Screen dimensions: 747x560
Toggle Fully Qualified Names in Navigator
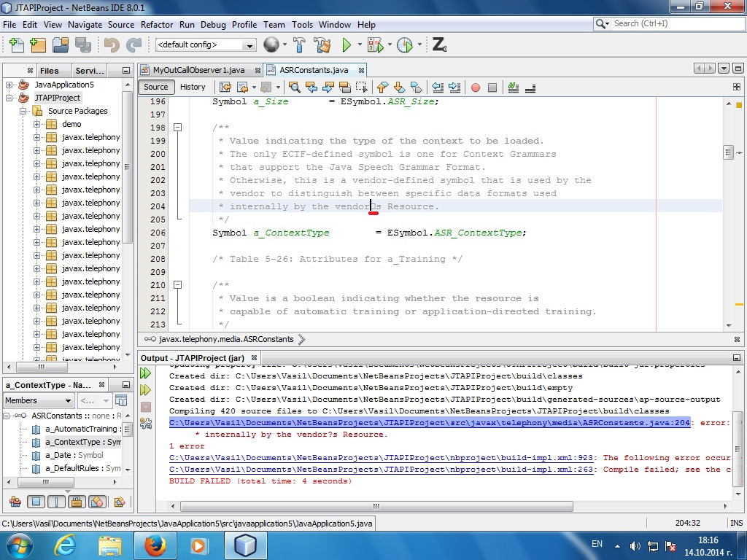120,502
